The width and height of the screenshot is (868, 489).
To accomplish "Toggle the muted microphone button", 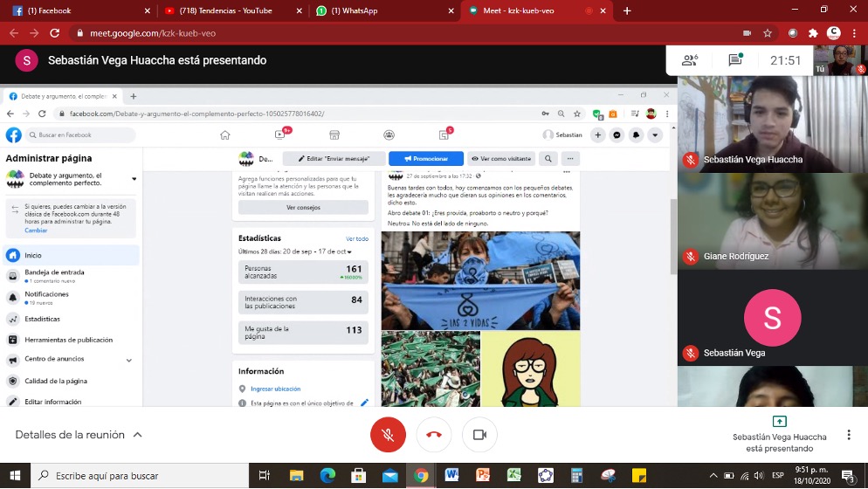I will 388,435.
